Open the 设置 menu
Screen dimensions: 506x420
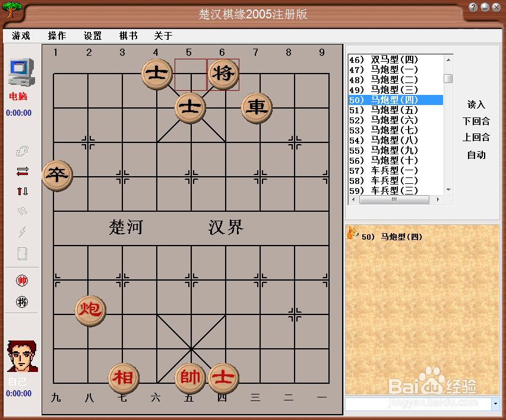93,36
